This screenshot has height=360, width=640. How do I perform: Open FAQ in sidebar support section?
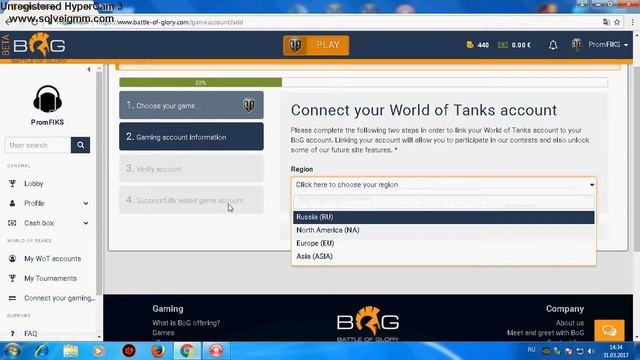pyautogui.click(x=31, y=333)
